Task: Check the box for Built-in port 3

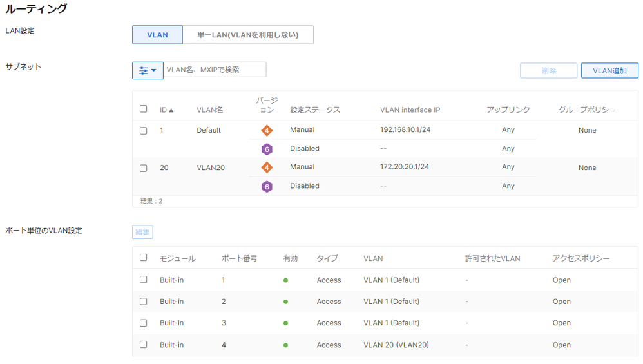Action: pos(144,323)
